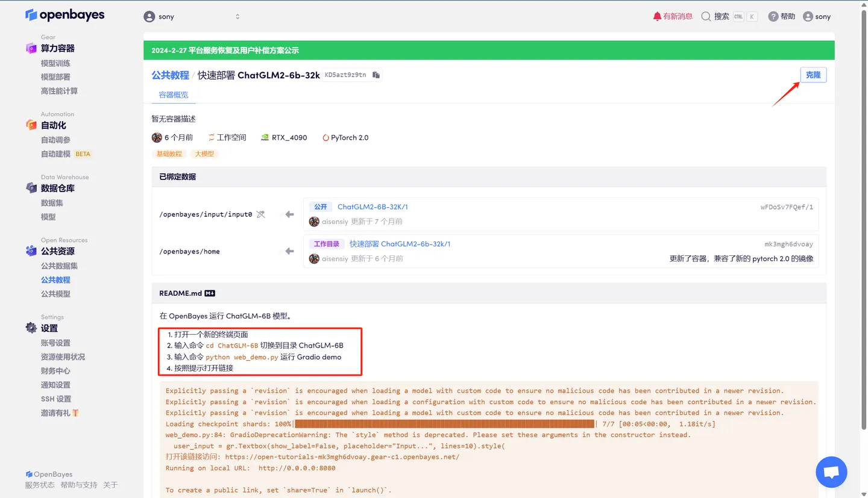
Task: Open Datasets (数据集) in sidebar
Action: [52, 203]
